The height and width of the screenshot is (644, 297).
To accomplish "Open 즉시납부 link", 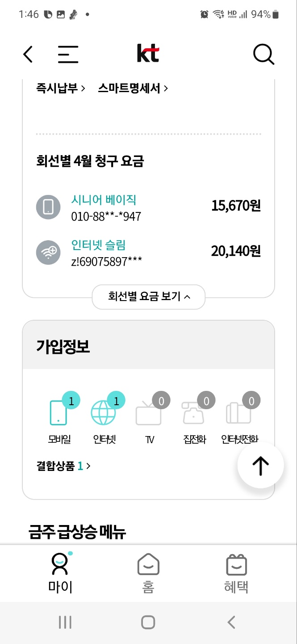I will (x=61, y=88).
